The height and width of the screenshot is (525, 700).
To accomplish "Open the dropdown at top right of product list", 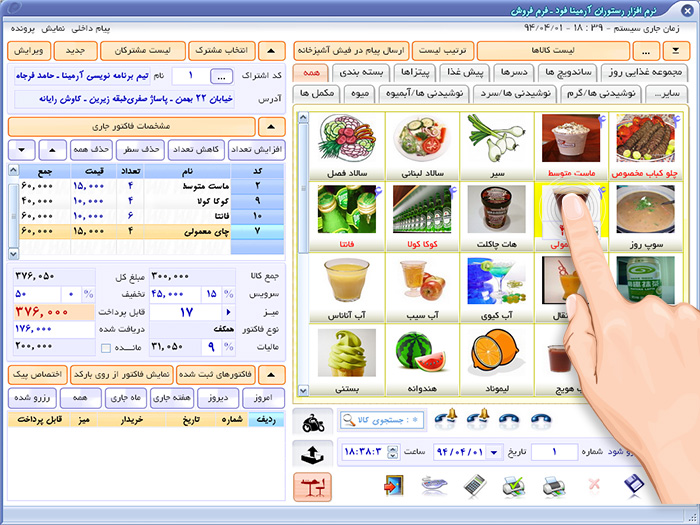I will pos(676,51).
